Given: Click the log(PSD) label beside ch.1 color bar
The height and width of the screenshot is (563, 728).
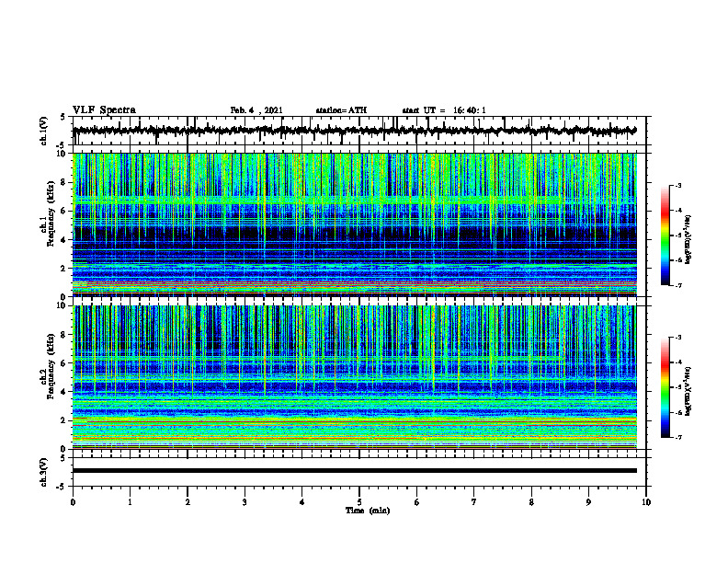Looking at the screenshot, I should pyautogui.click(x=688, y=239).
